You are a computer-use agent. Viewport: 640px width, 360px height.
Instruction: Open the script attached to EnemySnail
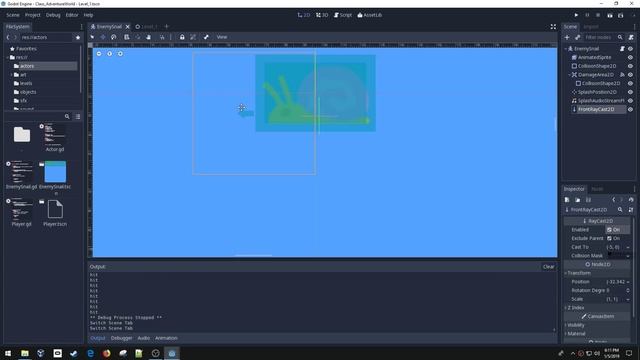[x=622, y=49]
